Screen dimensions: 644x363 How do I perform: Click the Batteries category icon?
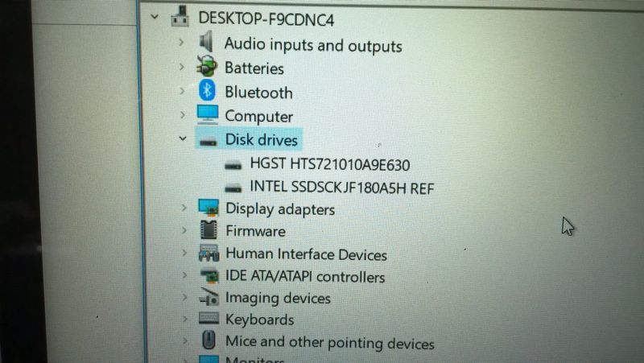click(x=207, y=66)
